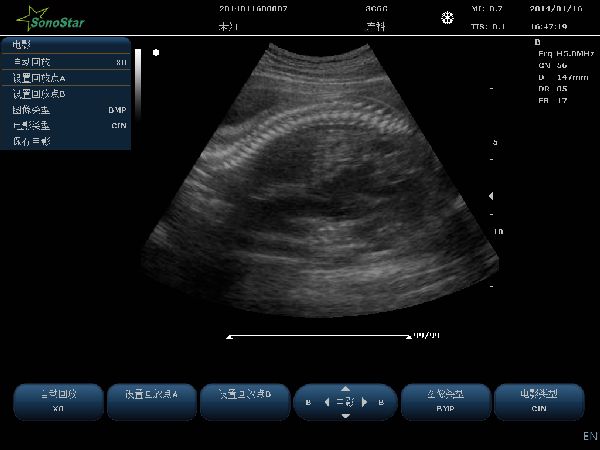
Task: Toggle 自动回放 in the left cine menu
Action: pyautogui.click(x=66, y=62)
